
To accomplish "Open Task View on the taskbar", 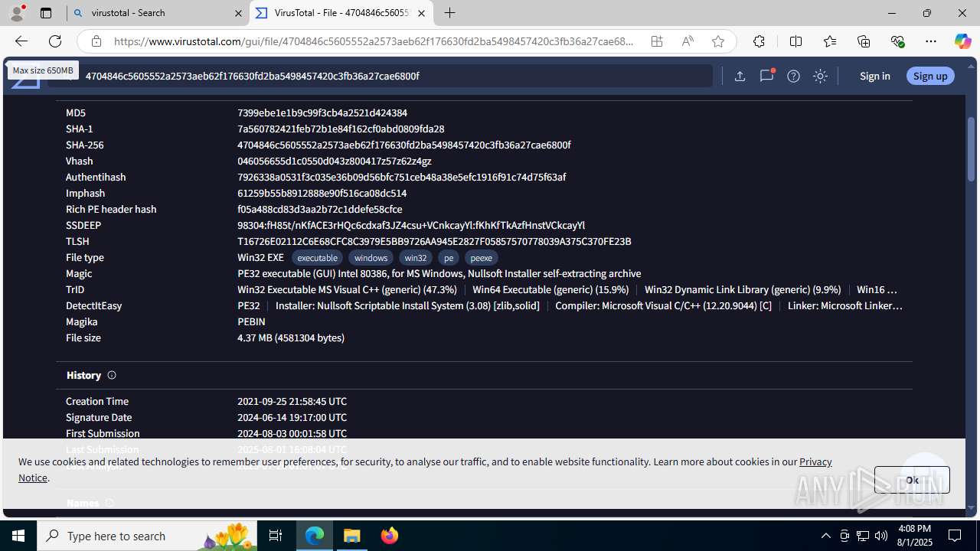I will (x=277, y=536).
